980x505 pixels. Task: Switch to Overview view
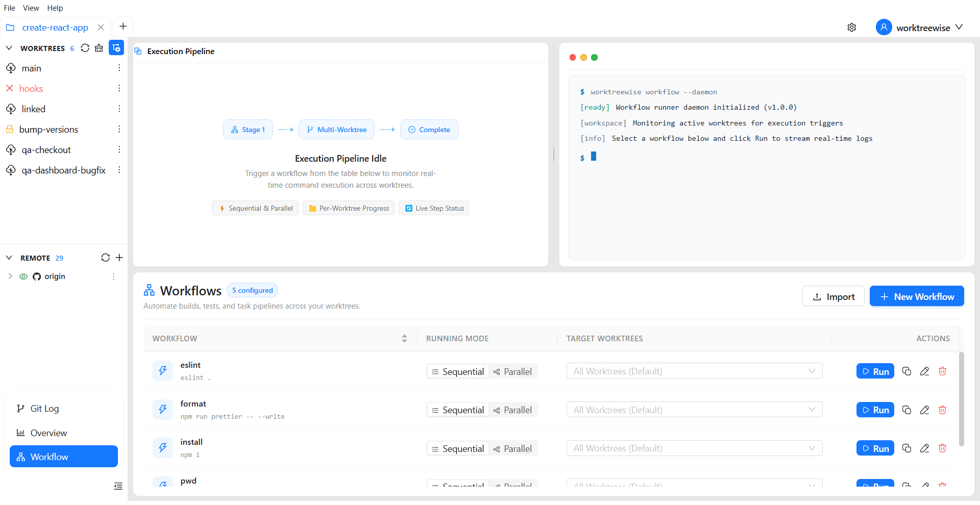[64, 433]
